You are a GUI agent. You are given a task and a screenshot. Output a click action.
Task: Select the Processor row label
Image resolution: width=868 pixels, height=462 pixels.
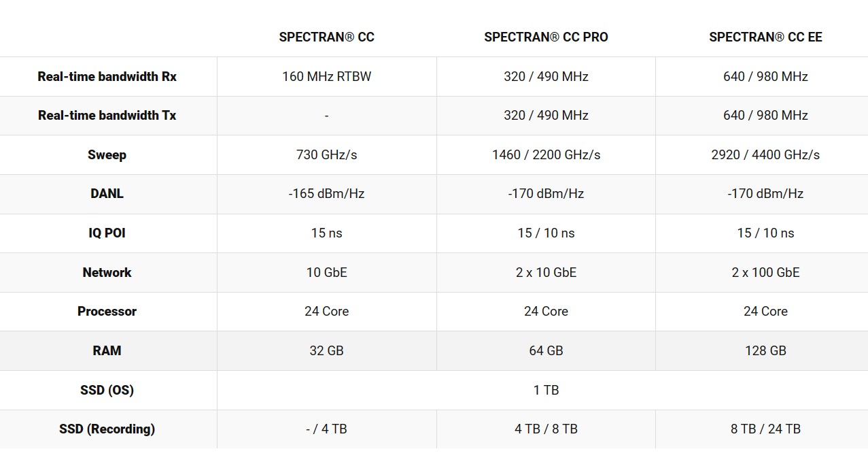pos(107,312)
